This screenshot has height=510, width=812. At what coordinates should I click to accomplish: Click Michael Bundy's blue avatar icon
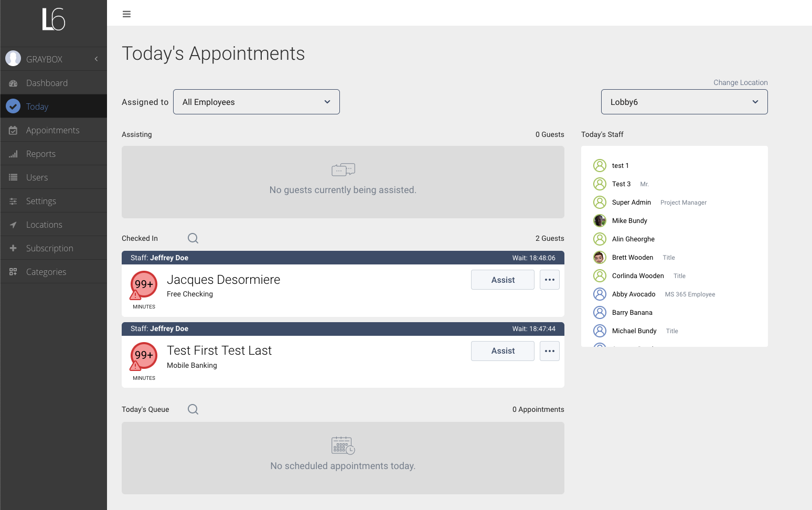pos(600,331)
